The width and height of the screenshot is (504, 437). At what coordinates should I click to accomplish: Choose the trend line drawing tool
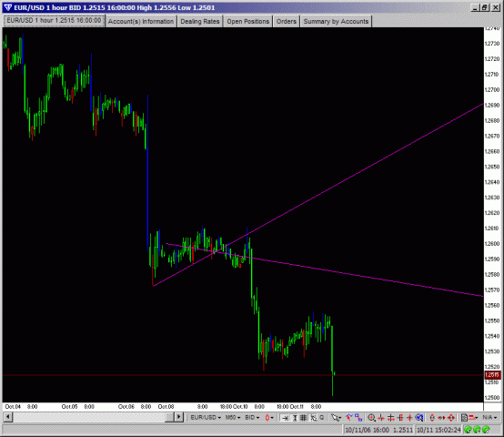(x=349, y=417)
